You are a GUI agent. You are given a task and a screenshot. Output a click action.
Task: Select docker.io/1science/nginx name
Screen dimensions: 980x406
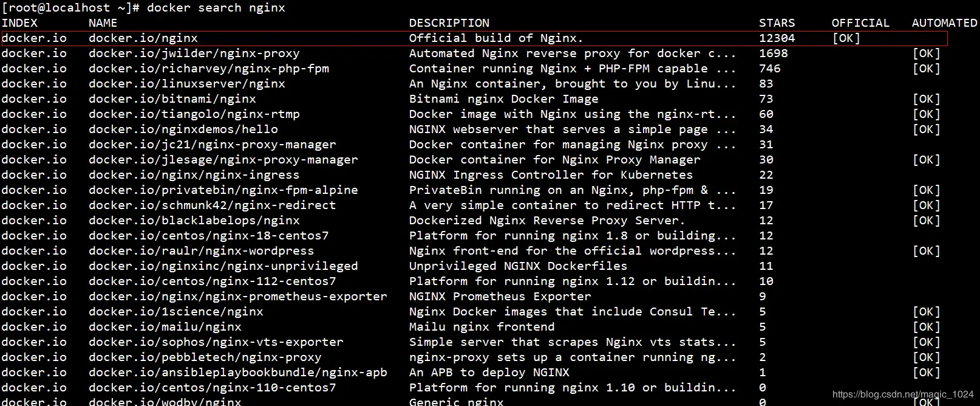pyautogui.click(x=176, y=312)
